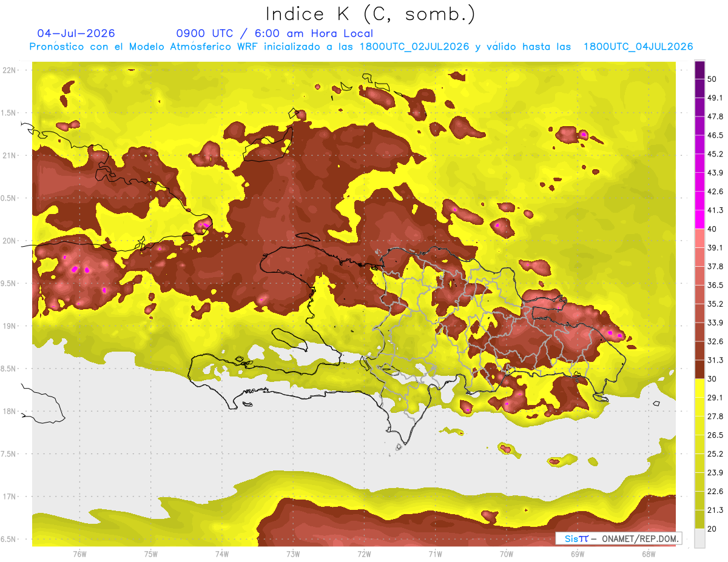The height and width of the screenshot is (562, 728).
Task: Select the date label "04-Jul-2026"
Action: (x=76, y=33)
